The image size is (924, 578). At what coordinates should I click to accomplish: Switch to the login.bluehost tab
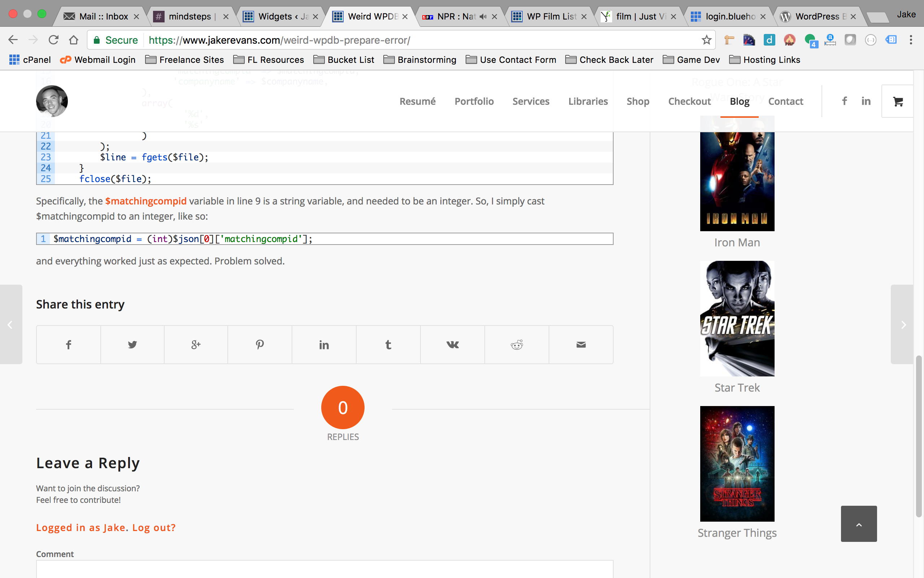pos(729,17)
